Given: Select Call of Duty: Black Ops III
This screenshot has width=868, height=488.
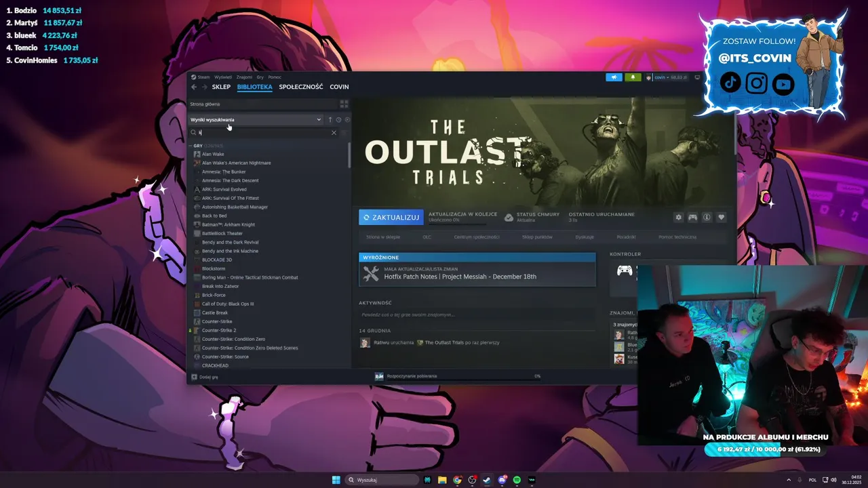Looking at the screenshot, I should point(228,304).
